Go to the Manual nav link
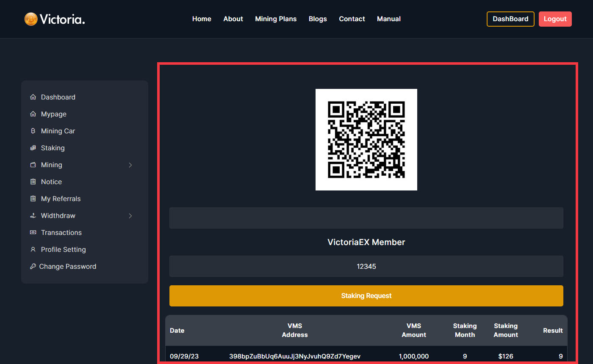The image size is (593, 364). tap(388, 19)
